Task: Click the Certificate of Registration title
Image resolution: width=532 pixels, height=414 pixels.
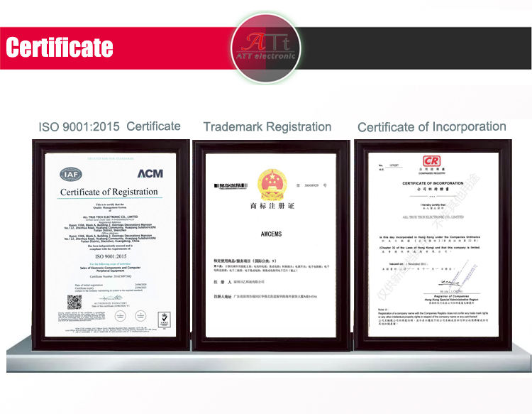Action: pos(109,192)
